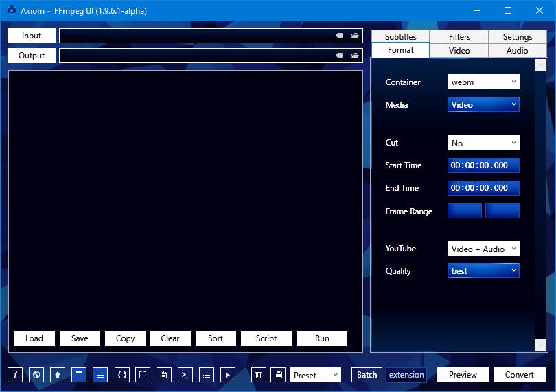Switch to the Audio tab
Viewport: 556px width, 392px height.
click(x=518, y=50)
